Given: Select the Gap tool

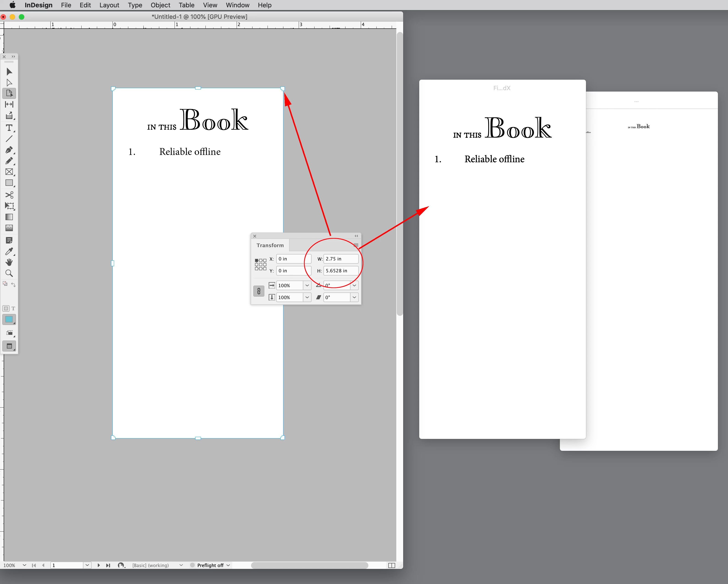Looking at the screenshot, I should point(9,104).
